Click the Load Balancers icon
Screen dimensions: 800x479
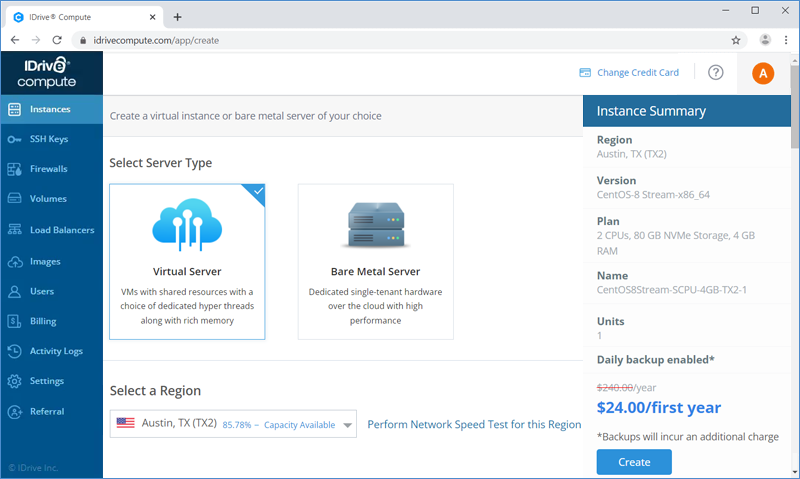(14, 230)
